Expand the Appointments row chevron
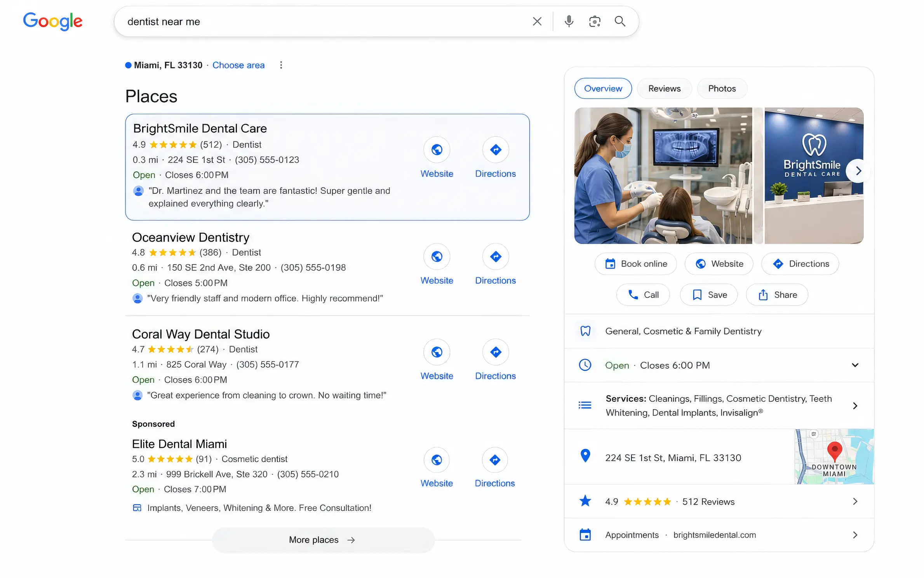The image size is (924, 578). coord(855,535)
